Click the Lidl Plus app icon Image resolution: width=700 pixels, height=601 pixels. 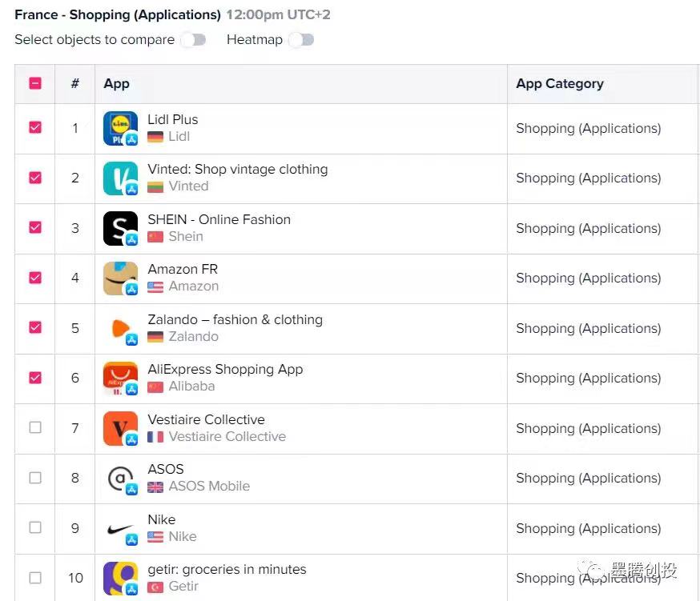coord(120,128)
